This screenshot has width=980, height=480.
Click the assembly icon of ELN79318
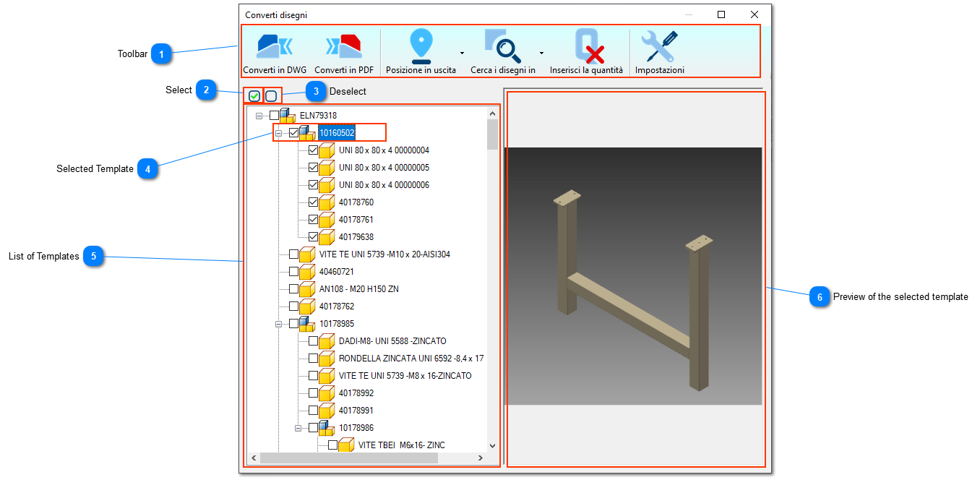(288, 116)
